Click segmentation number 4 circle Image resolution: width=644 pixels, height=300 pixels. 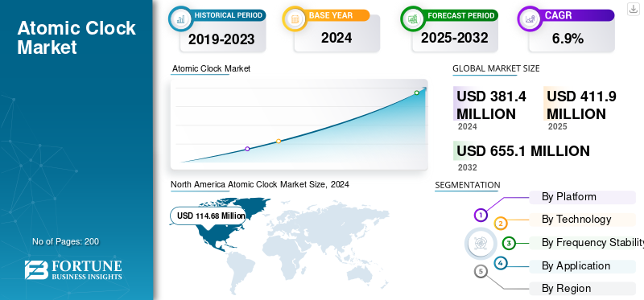tap(500, 263)
